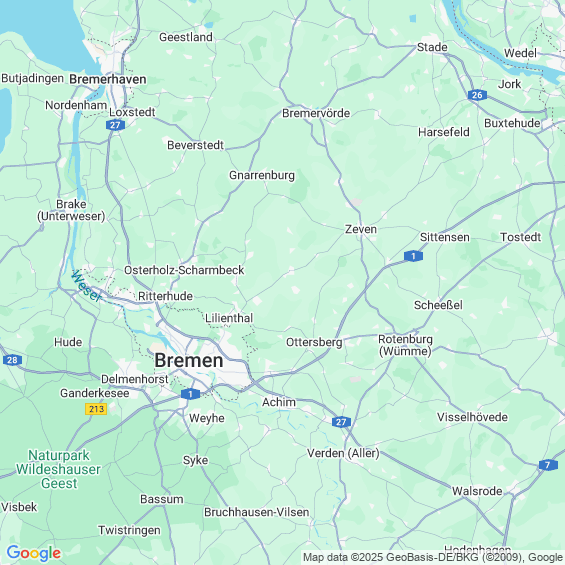Click the Osterholz-Scharmbeck label
This screenshot has height=565, width=565.
click(x=184, y=270)
